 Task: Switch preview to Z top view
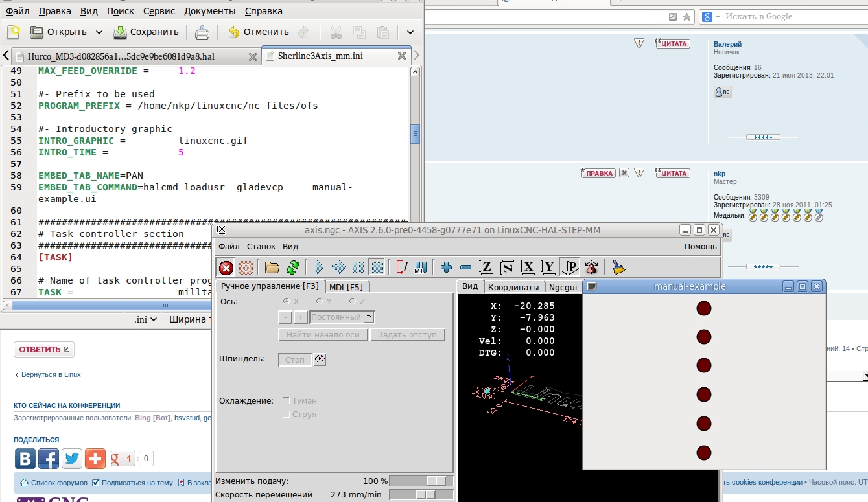[x=486, y=268]
